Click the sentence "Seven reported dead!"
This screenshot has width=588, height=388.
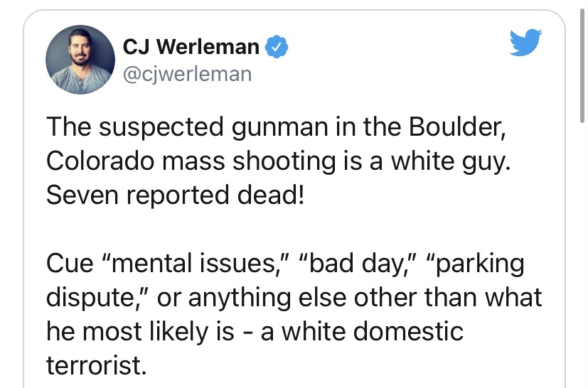point(175,193)
